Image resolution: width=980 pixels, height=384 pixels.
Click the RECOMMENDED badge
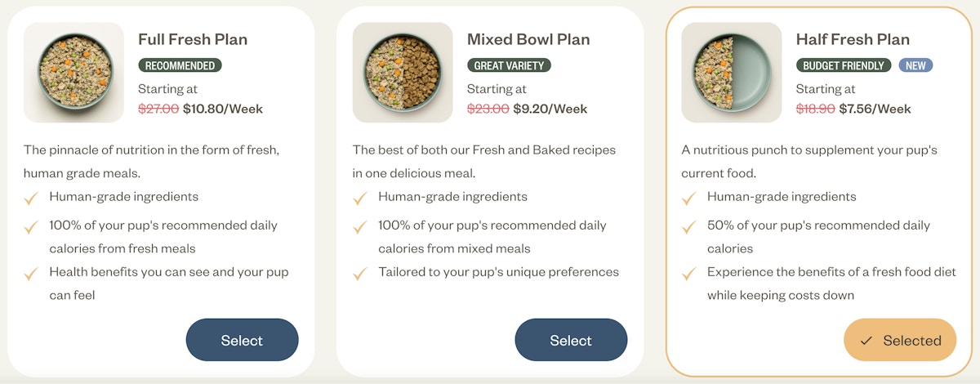[x=180, y=65]
